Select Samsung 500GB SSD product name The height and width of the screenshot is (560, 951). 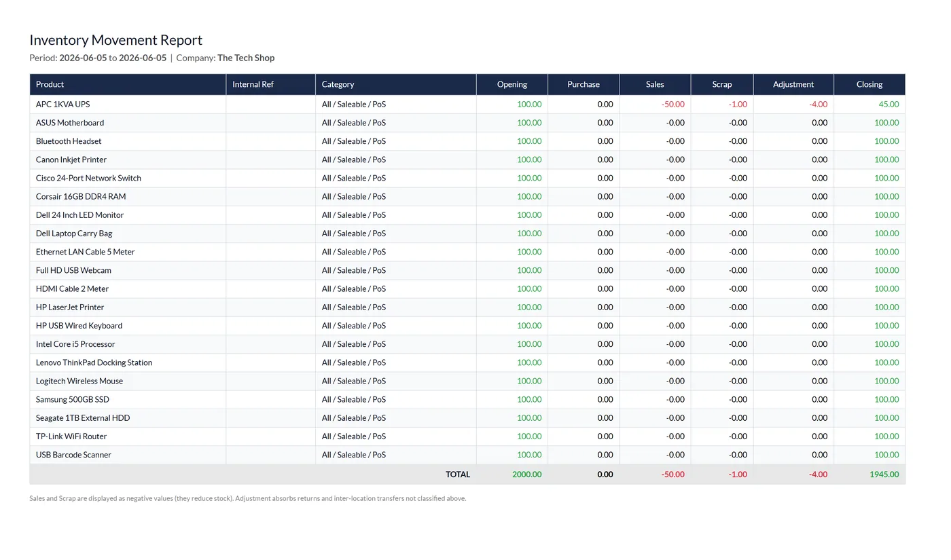pos(73,399)
